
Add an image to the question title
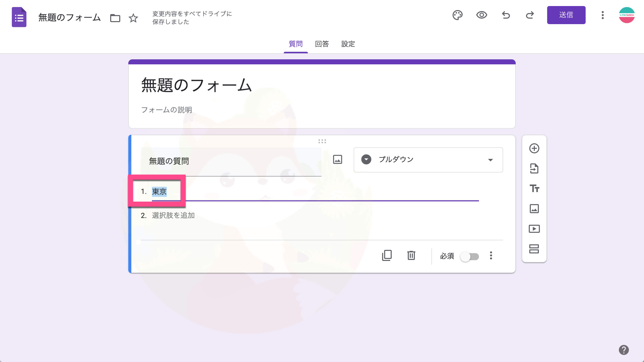tap(338, 160)
